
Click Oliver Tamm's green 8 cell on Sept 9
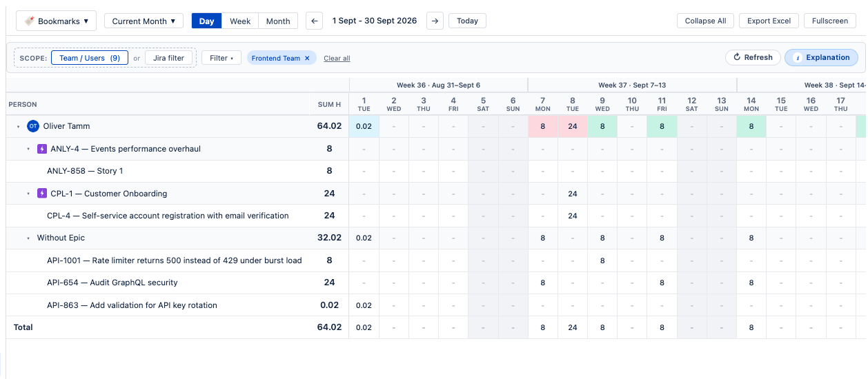(602, 126)
